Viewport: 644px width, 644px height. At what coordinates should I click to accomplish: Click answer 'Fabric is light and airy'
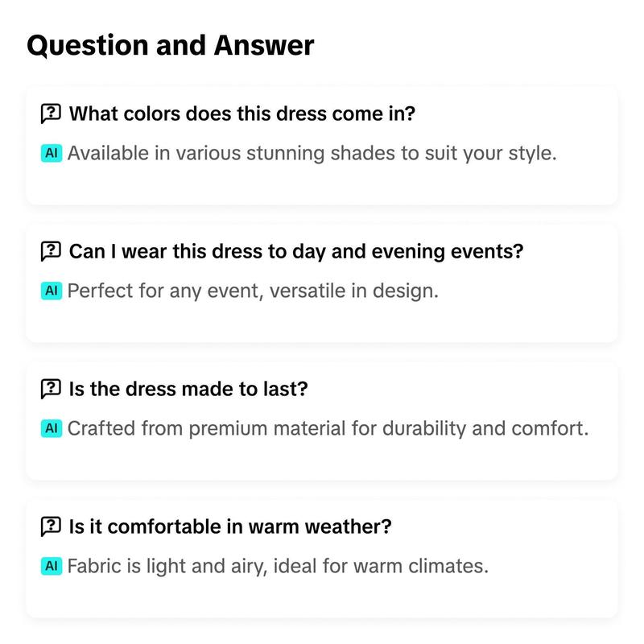click(278, 567)
